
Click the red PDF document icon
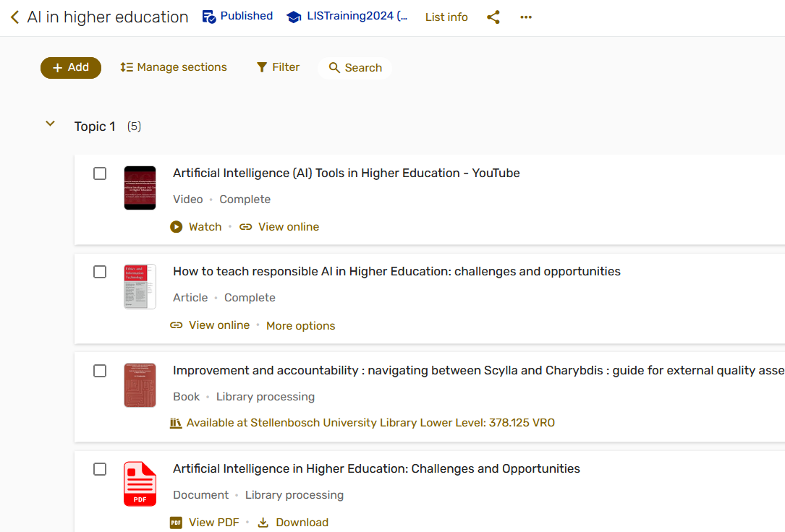tap(140, 484)
